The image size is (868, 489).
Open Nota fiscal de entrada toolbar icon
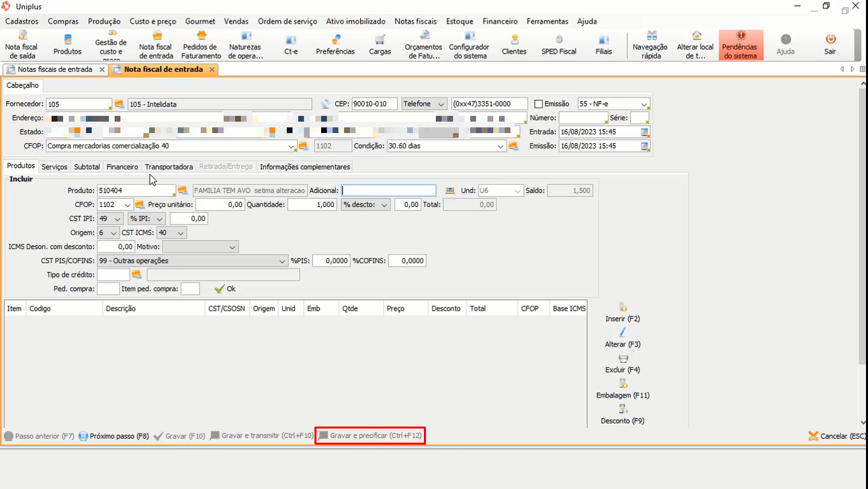pos(155,45)
